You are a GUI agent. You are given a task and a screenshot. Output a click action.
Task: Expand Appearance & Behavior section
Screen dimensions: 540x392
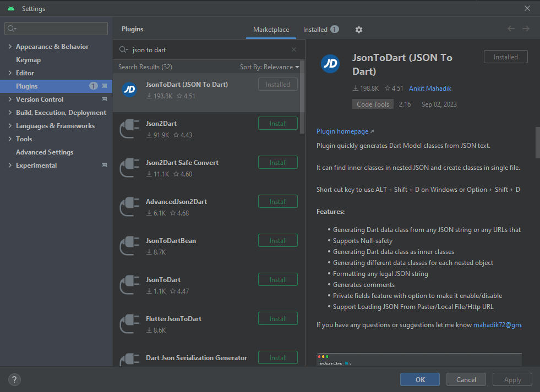(x=10, y=46)
